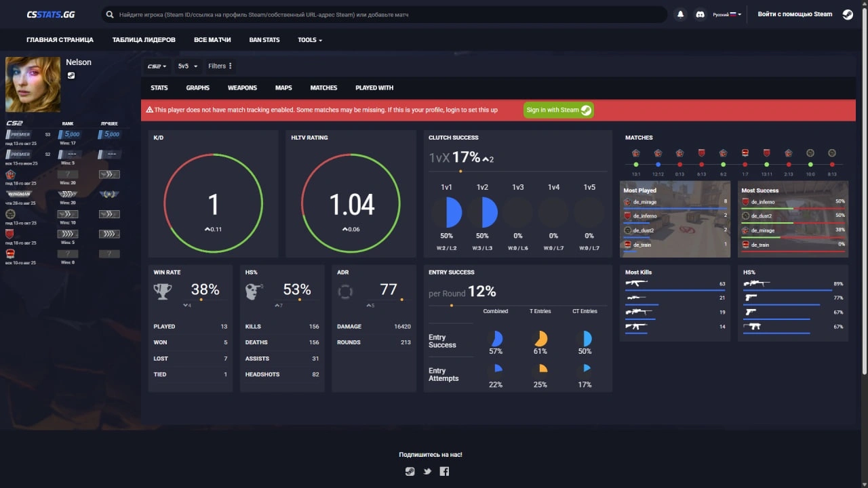868x488 pixels.
Task: Open Nelson's Steam profile via the small icon
Action: pos(71,75)
